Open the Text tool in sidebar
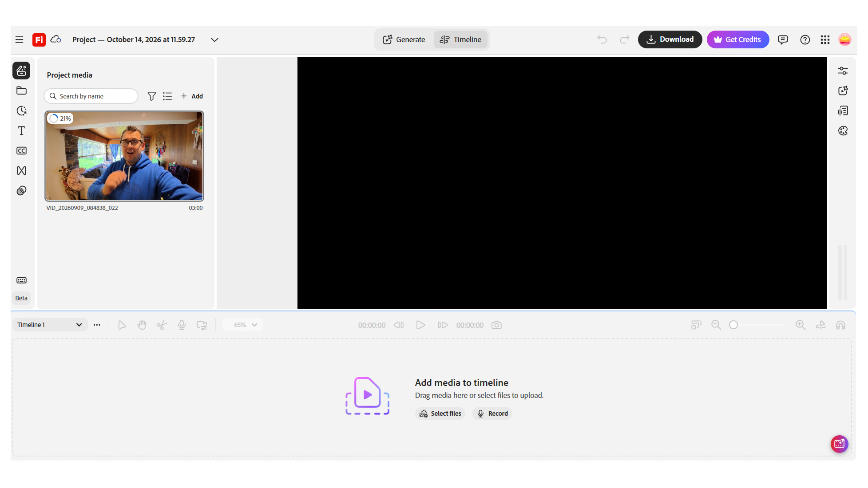This screenshot has height=488, width=868. [x=21, y=130]
